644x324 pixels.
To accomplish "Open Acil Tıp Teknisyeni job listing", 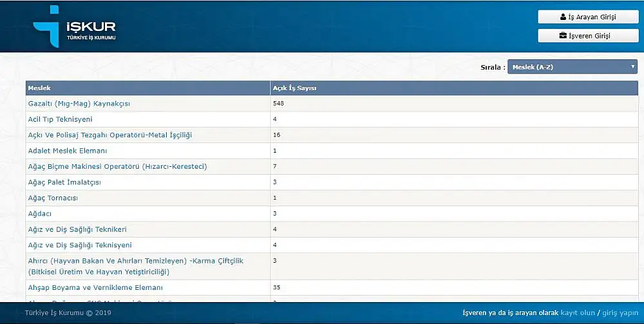I will point(60,119).
